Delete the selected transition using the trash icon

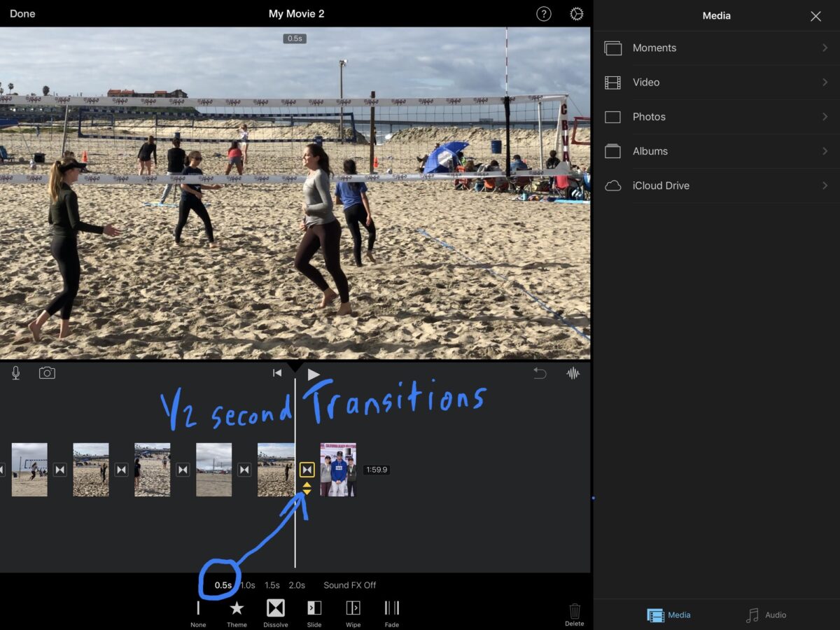click(574, 612)
